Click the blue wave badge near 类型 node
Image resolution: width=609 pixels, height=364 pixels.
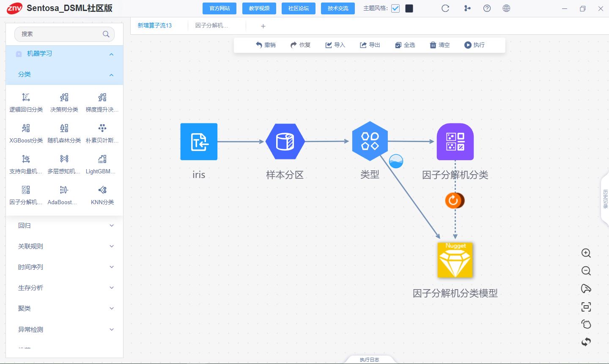point(396,161)
